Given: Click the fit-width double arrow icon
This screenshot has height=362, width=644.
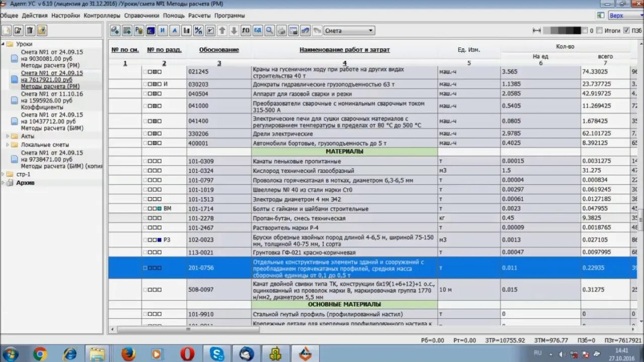Looking at the screenshot, I should pos(537,31).
